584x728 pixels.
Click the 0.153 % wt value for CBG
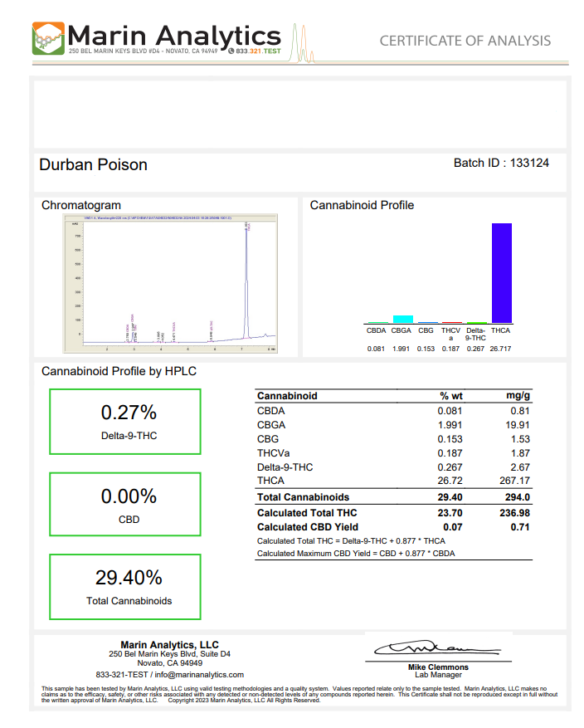[450, 439]
